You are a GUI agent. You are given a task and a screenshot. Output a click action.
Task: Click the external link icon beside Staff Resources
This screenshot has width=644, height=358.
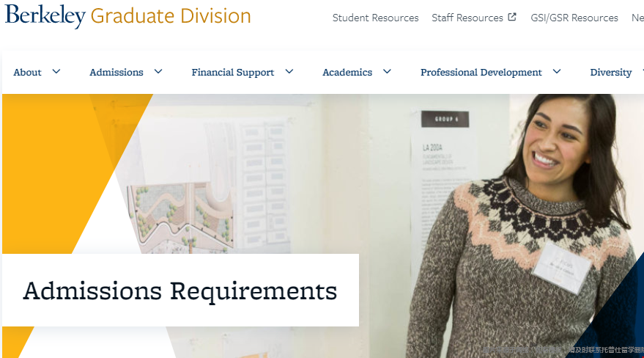511,17
